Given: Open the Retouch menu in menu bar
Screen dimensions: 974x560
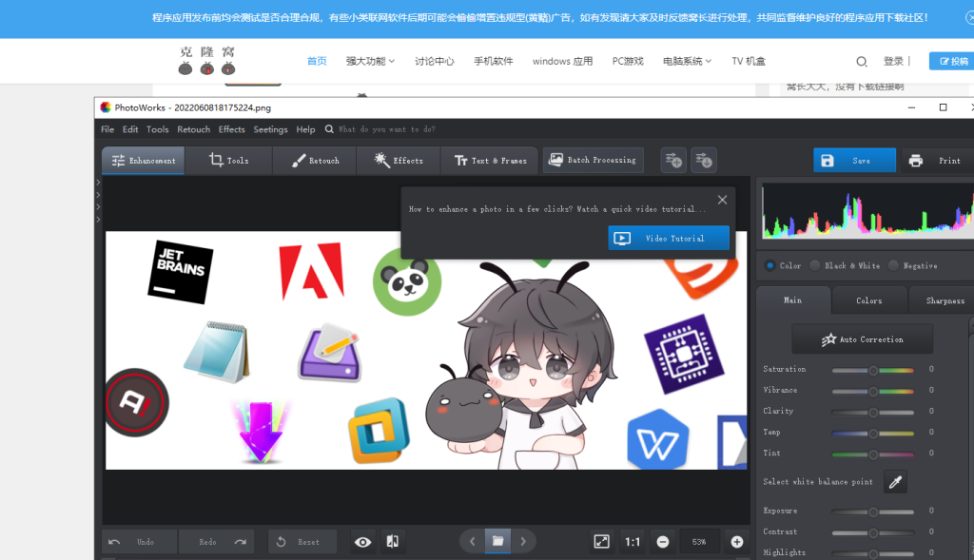Looking at the screenshot, I should pyautogui.click(x=193, y=129).
